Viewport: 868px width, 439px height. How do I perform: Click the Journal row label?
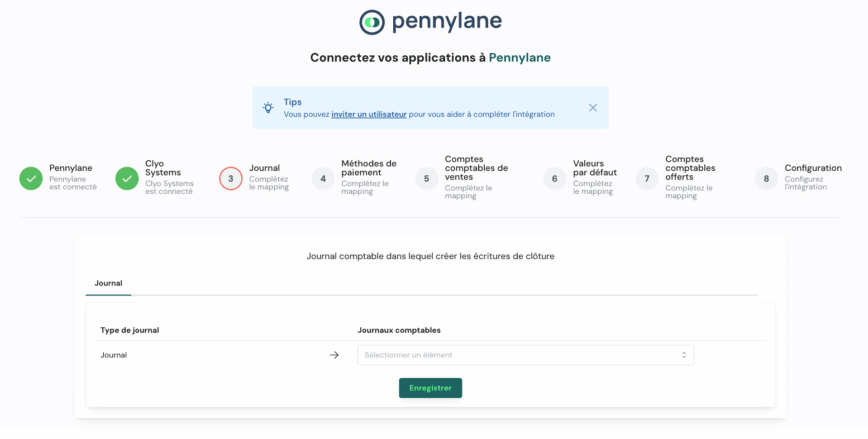click(114, 355)
